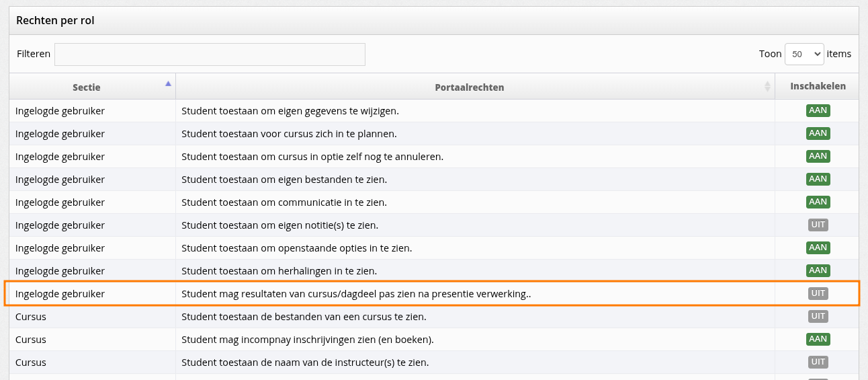The width and height of the screenshot is (868, 380).
Task: Click the Filteren text input field
Action: [210, 54]
